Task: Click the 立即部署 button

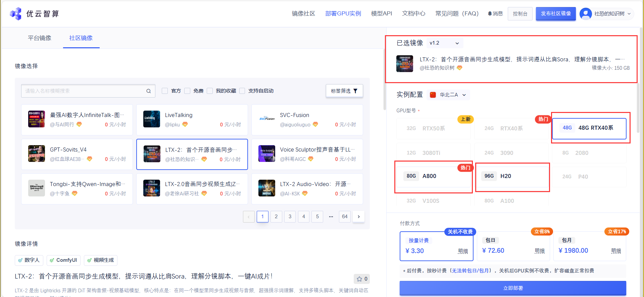Action: coord(513,288)
